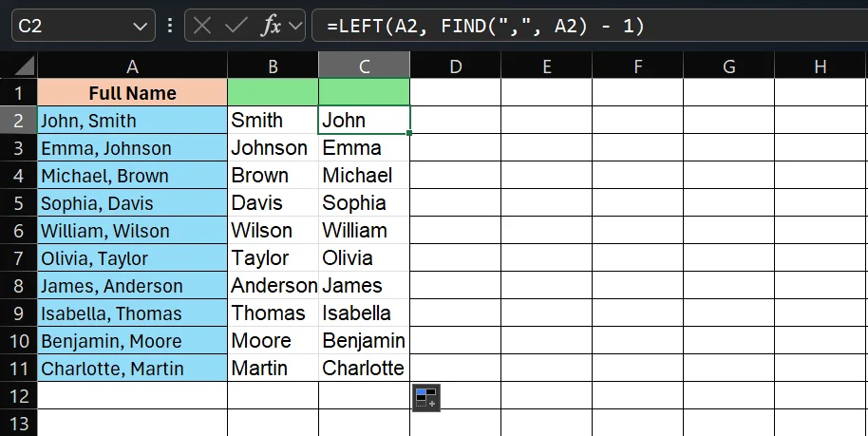Click the three-dot formula bar handle
Image resolution: width=868 pixels, height=436 pixels.
click(x=170, y=26)
